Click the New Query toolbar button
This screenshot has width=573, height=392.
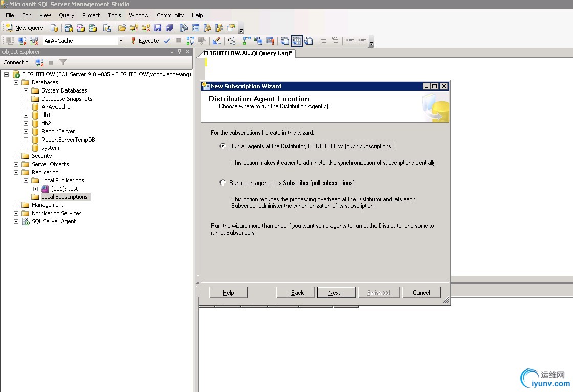point(25,28)
